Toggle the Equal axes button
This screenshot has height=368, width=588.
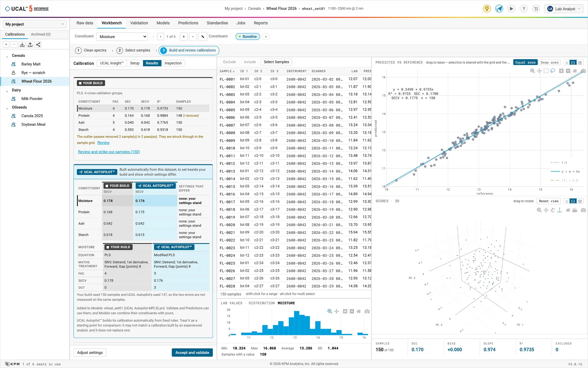coord(525,62)
